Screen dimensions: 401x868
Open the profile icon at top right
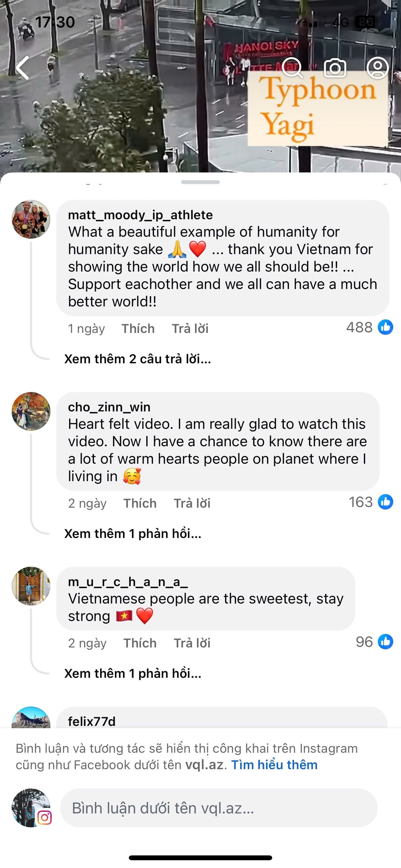pos(378,68)
